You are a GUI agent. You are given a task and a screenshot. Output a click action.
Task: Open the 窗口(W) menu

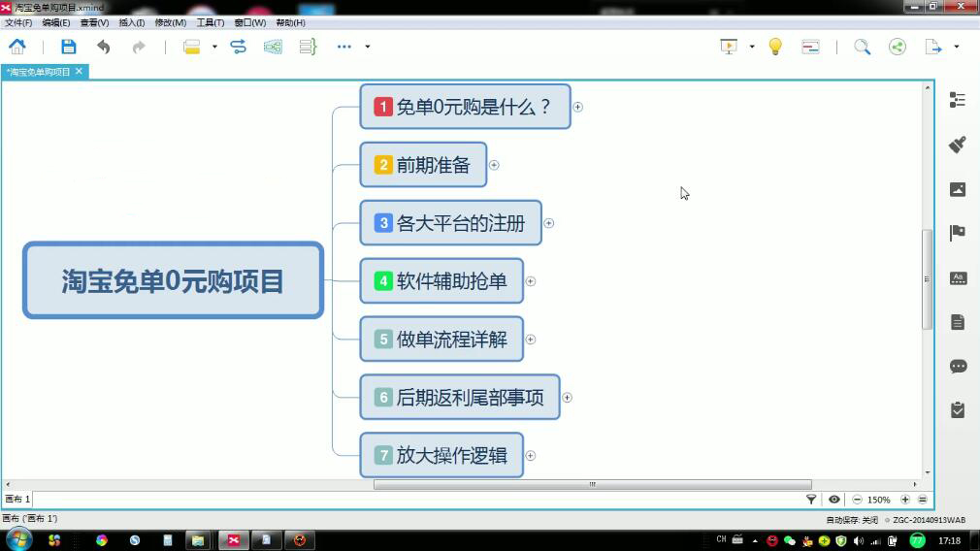coord(250,22)
